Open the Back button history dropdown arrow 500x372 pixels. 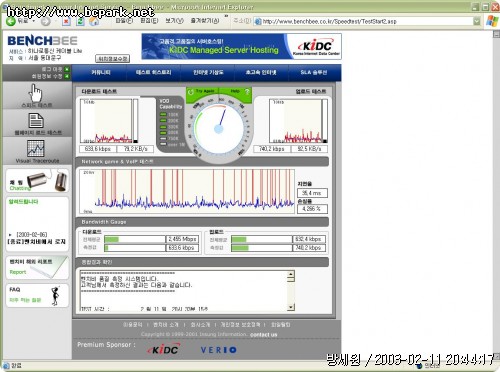pos(34,21)
